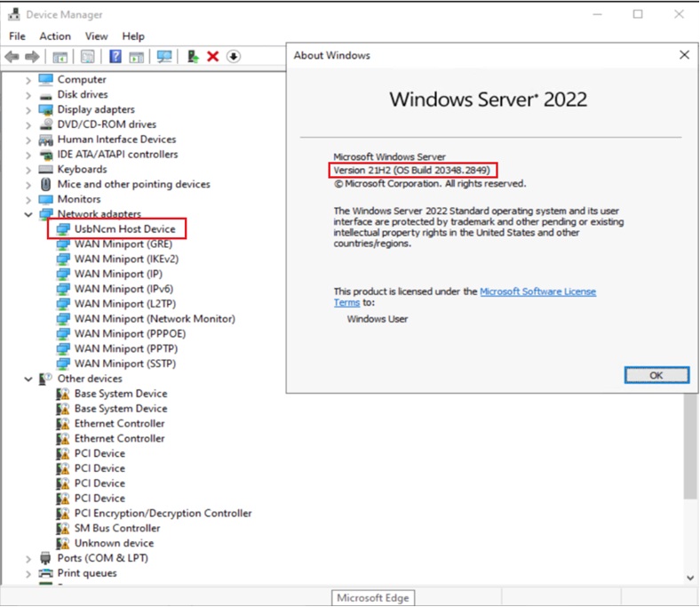The width and height of the screenshot is (700, 607).
Task: Click the toolbar icon right of Help
Action: (x=137, y=57)
